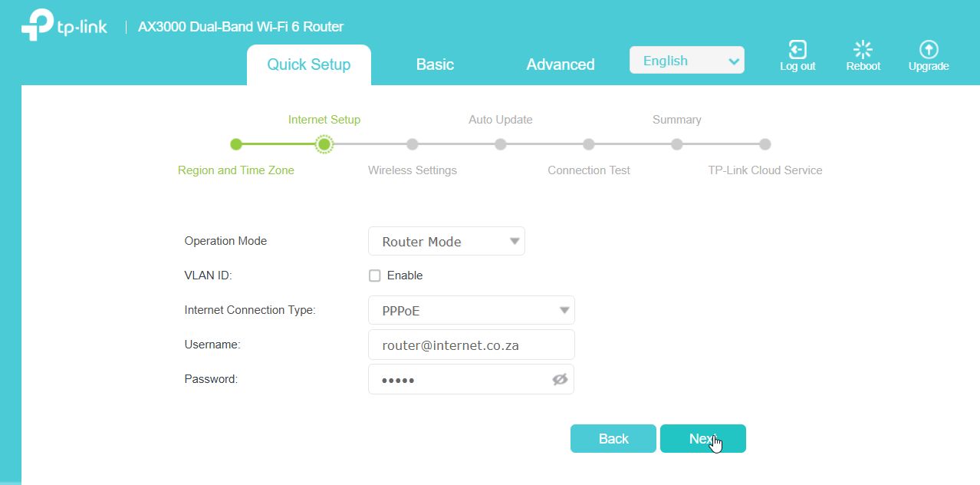Click the Wireless Settings step dot
Screen dimensions: 980x485
(413, 144)
